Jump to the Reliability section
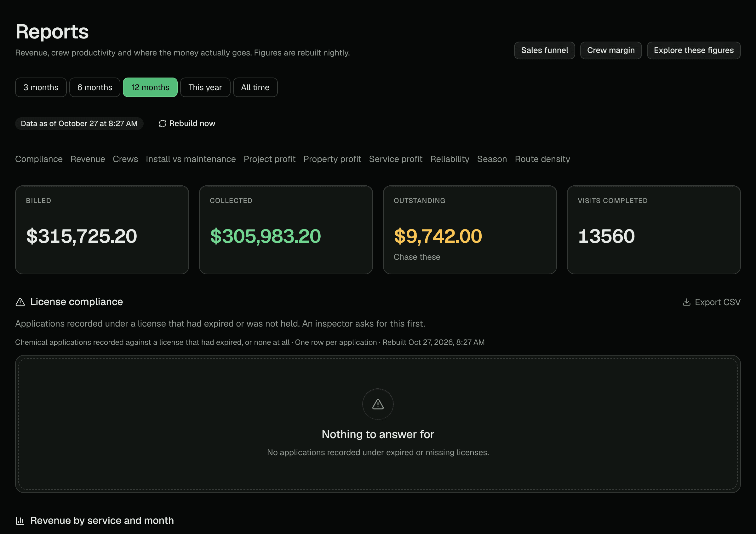This screenshot has width=756, height=534. 450,159
